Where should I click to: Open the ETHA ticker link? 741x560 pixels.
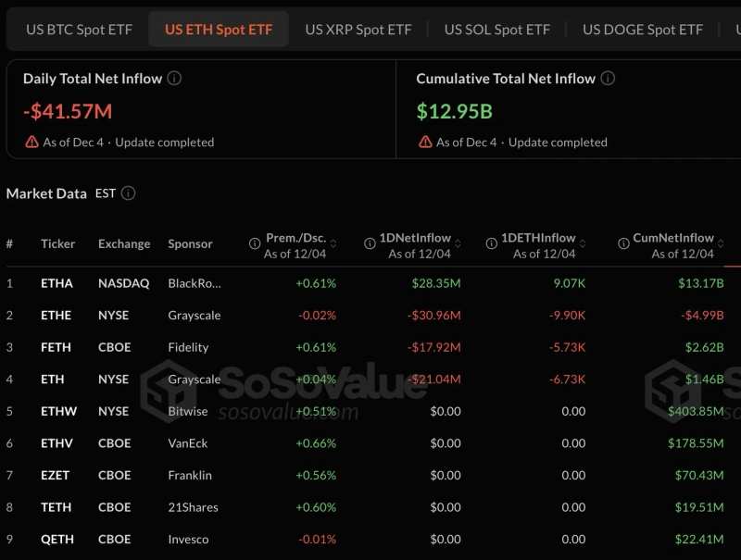point(57,283)
